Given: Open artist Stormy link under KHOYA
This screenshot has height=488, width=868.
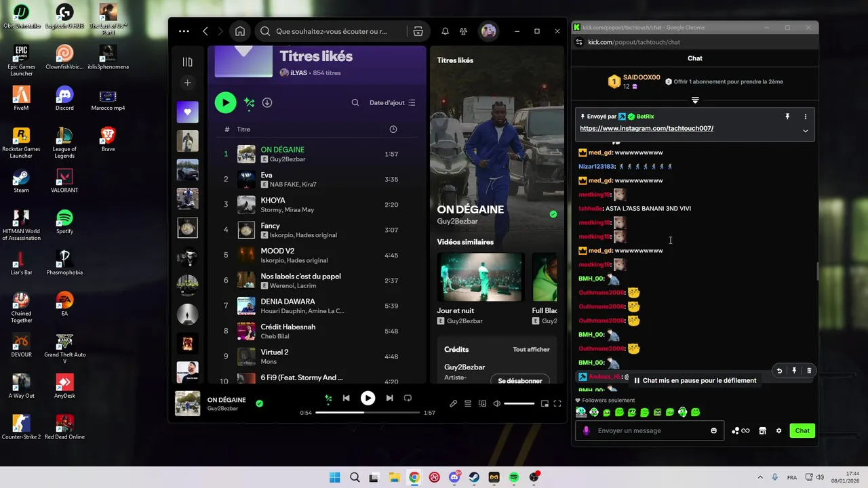Looking at the screenshot, I should (x=271, y=210).
